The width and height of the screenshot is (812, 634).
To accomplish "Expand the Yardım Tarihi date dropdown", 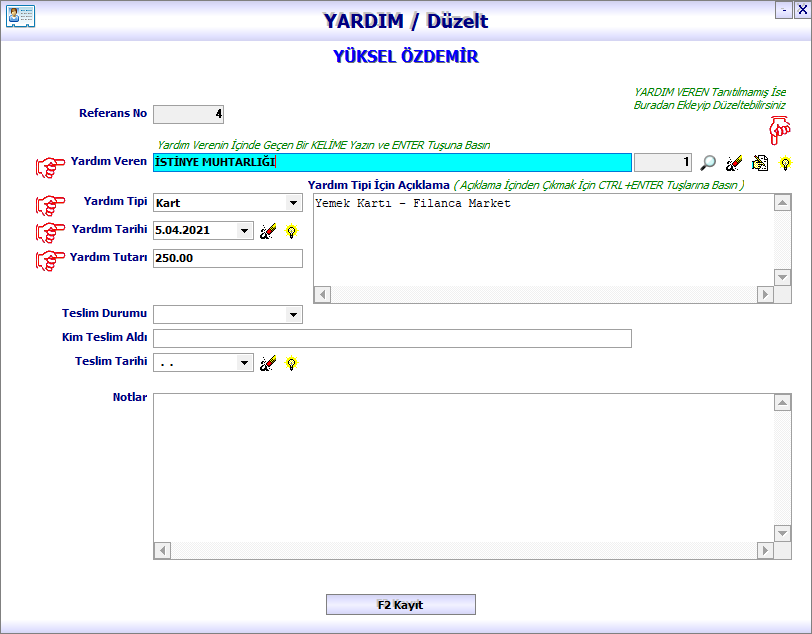I will point(245,231).
